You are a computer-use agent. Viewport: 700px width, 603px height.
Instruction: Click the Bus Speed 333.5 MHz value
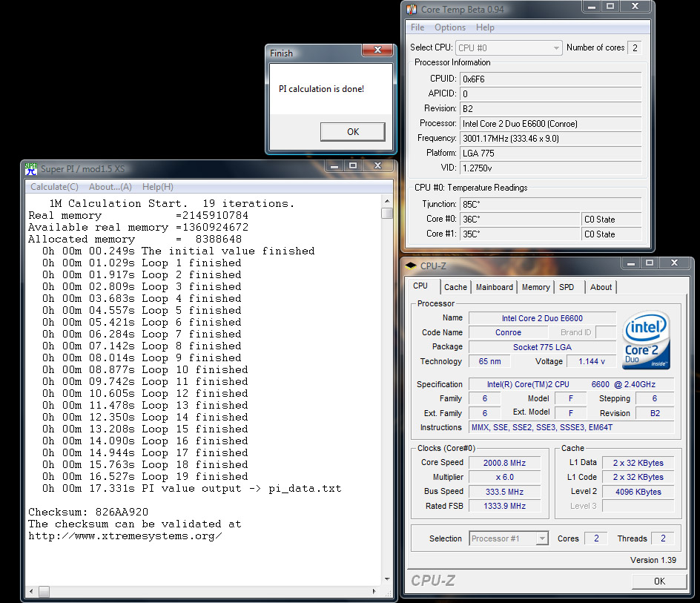[x=504, y=492]
